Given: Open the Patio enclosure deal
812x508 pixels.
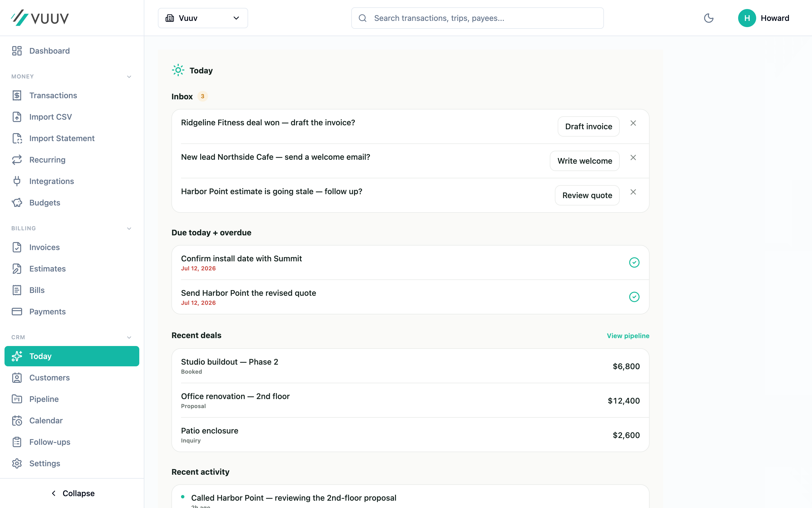Looking at the screenshot, I should [x=410, y=435].
